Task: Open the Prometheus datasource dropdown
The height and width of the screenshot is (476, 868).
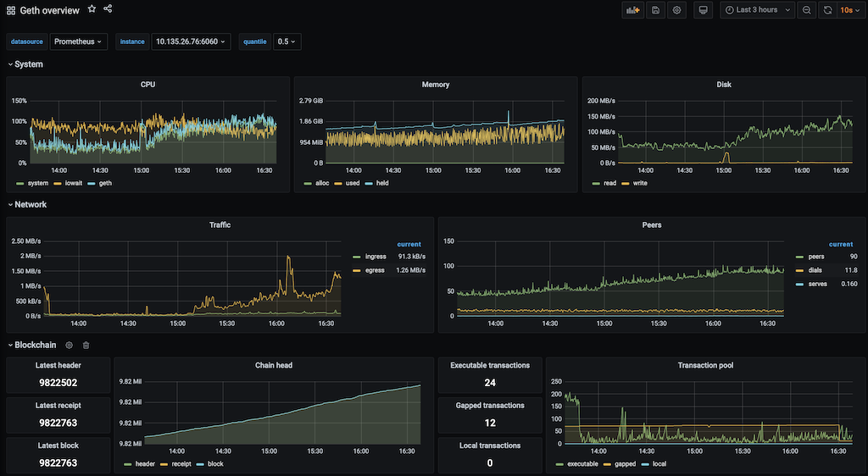Action: [x=78, y=42]
